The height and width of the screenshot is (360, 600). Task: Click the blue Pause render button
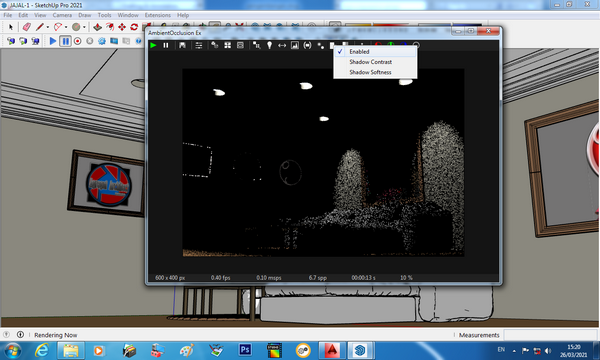(65, 41)
